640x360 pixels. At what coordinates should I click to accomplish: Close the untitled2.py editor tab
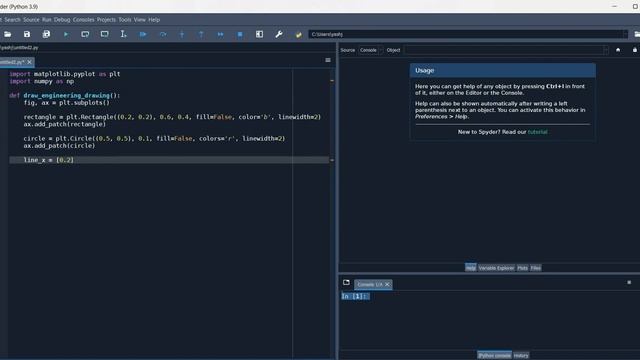(x=29, y=62)
